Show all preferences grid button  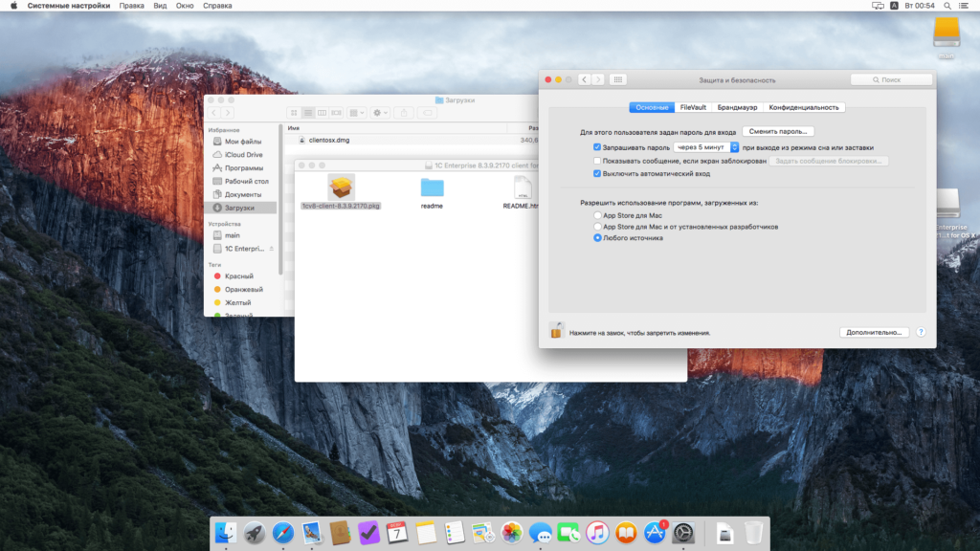(618, 79)
